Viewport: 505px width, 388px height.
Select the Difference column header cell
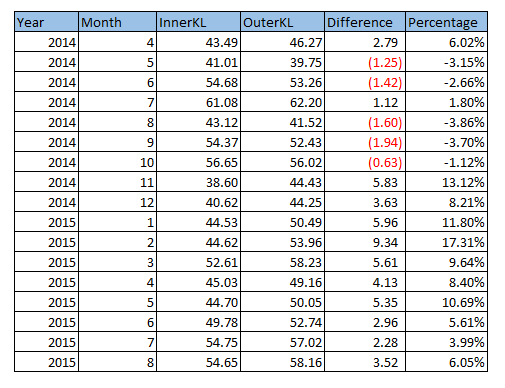pyautogui.click(x=365, y=22)
